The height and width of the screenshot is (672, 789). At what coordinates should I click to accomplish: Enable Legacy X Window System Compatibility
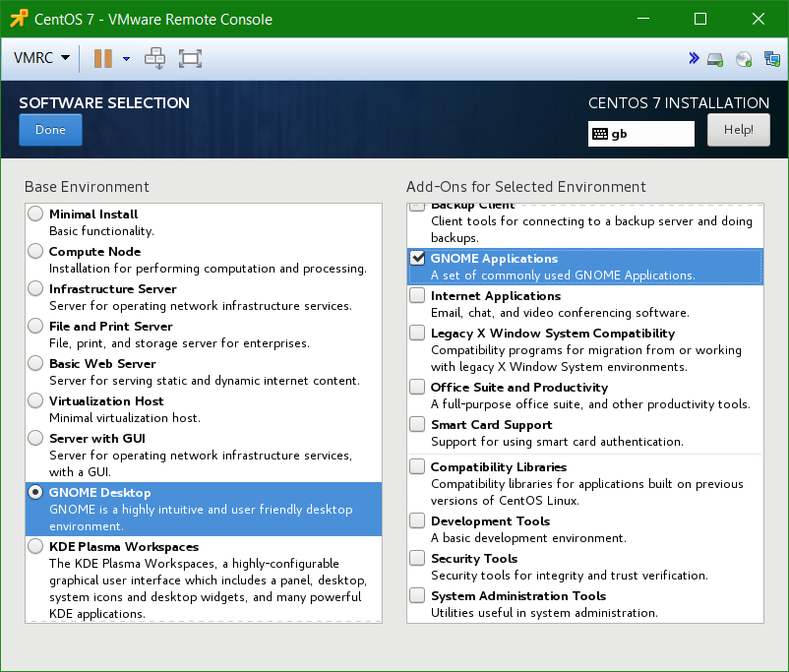click(x=417, y=333)
